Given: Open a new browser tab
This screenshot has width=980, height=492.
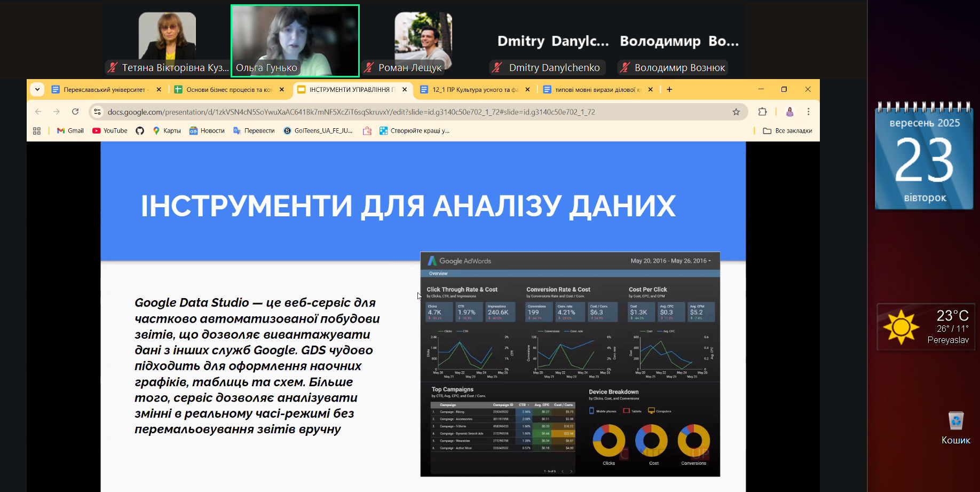Looking at the screenshot, I should pyautogui.click(x=669, y=89).
